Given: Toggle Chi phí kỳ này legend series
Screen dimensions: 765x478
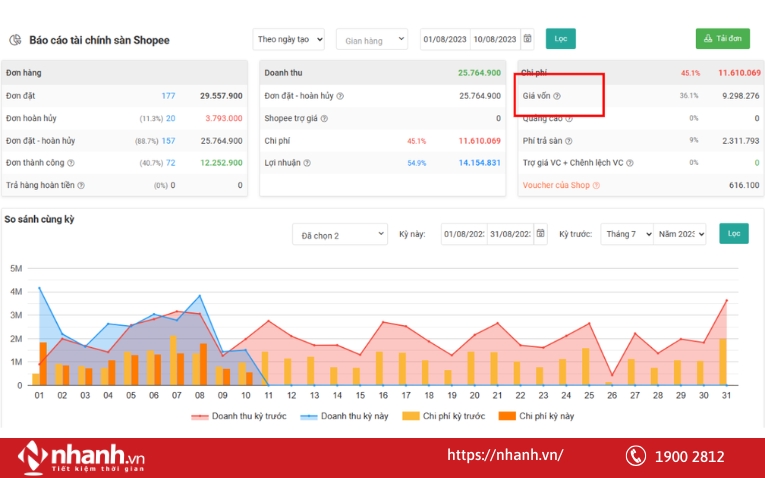Looking at the screenshot, I should [x=537, y=416].
